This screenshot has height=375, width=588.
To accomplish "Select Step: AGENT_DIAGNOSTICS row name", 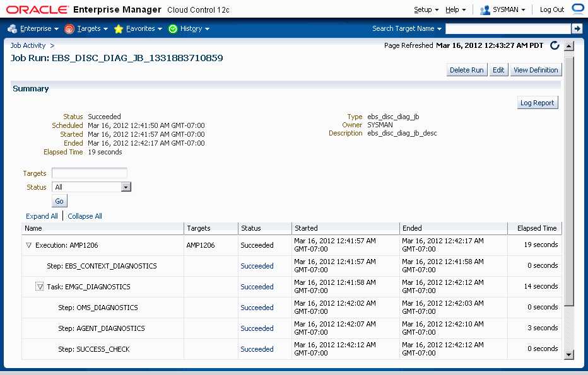I will pos(101,328).
